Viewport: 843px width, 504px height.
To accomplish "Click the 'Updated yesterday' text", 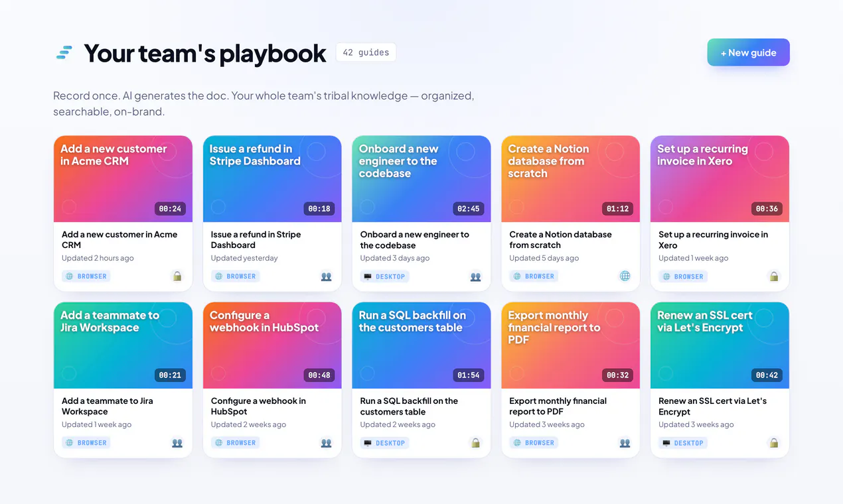I will (244, 258).
